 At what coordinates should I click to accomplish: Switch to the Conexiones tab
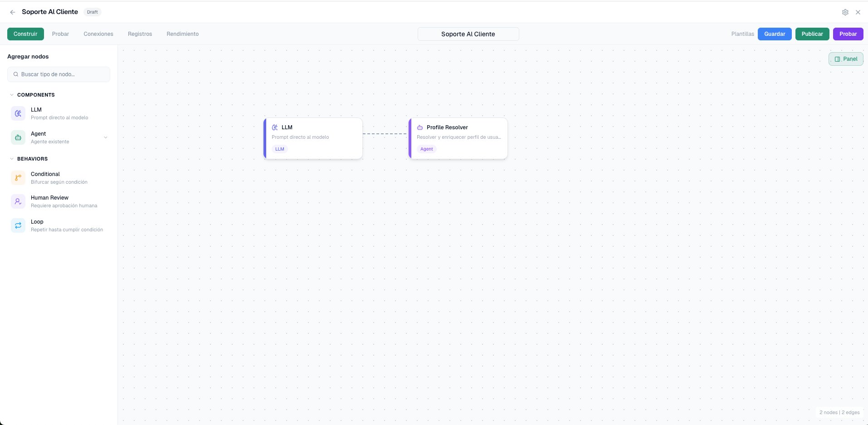(98, 34)
